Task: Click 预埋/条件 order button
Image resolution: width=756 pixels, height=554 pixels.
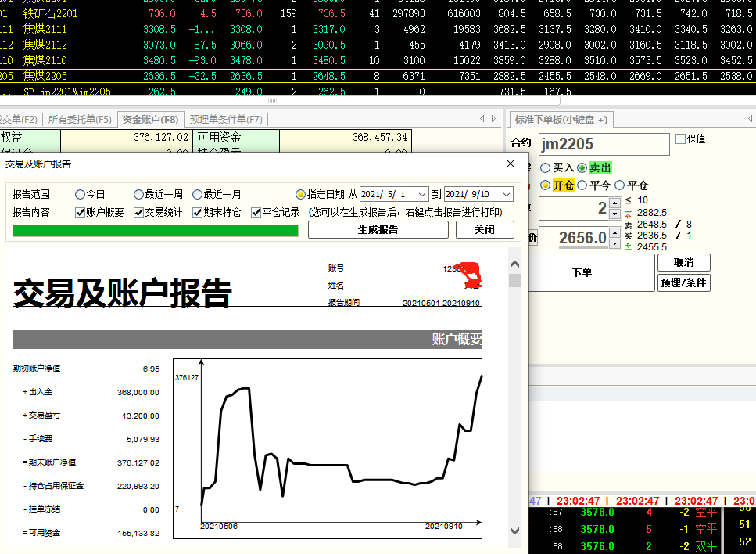Action: [x=683, y=282]
